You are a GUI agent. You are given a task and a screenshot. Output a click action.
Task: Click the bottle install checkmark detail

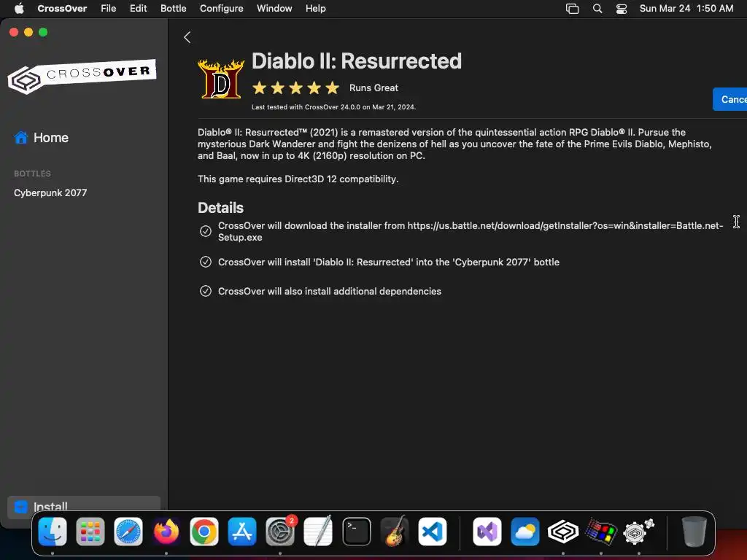click(x=205, y=262)
